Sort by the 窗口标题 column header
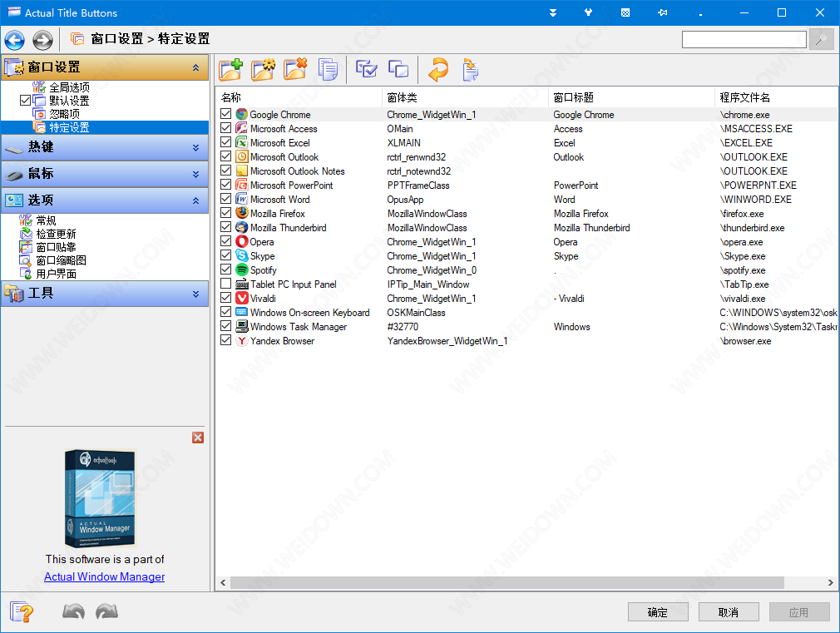The width and height of the screenshot is (840, 633). point(631,97)
